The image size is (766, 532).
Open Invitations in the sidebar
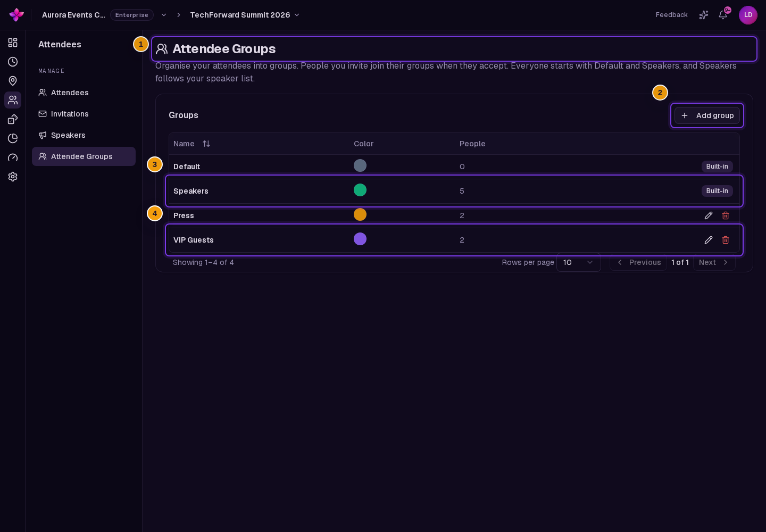point(84,114)
